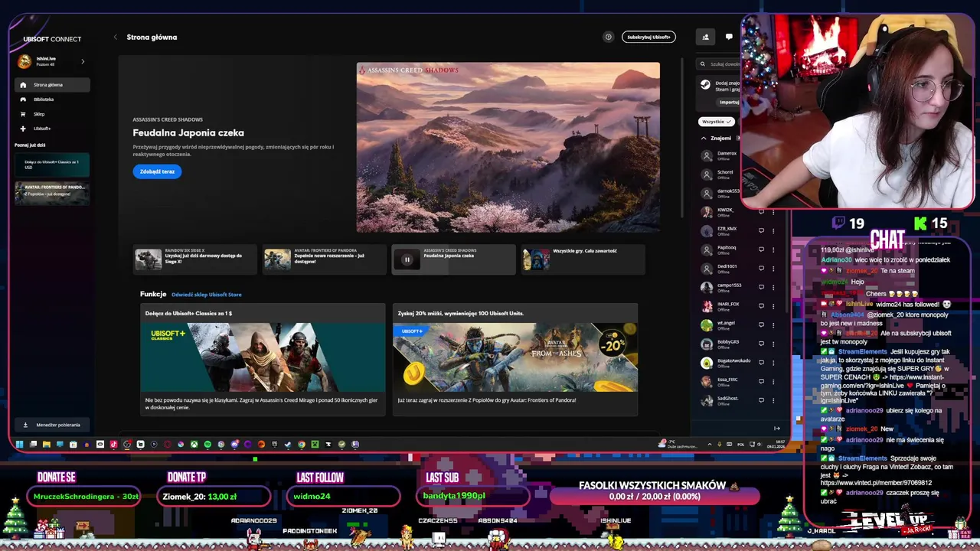Open more options for BogateAwokado

pos(773,363)
